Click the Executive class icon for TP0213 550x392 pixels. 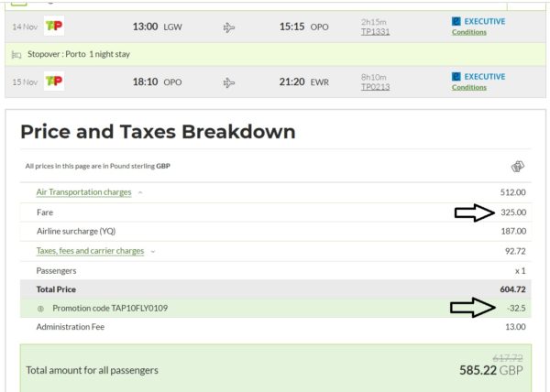pyautogui.click(x=457, y=76)
